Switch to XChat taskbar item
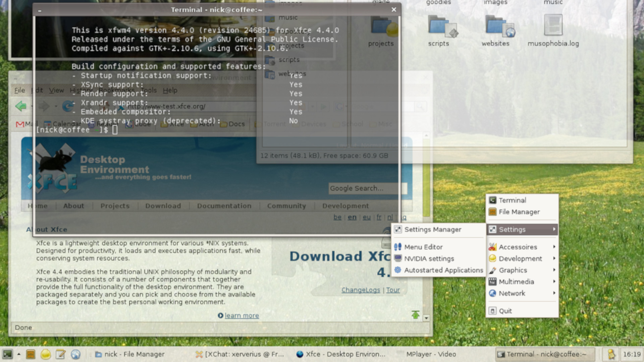644x362 pixels. (239, 354)
